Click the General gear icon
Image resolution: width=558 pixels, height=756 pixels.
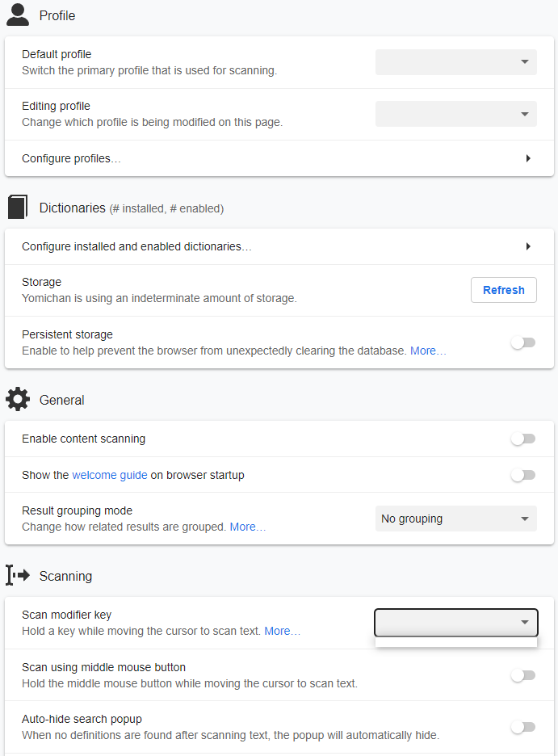[x=18, y=400]
